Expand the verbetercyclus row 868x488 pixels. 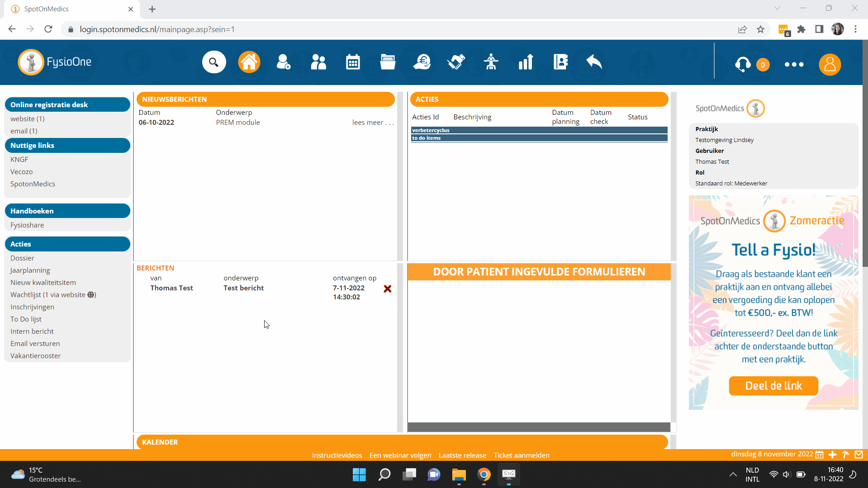(x=539, y=130)
